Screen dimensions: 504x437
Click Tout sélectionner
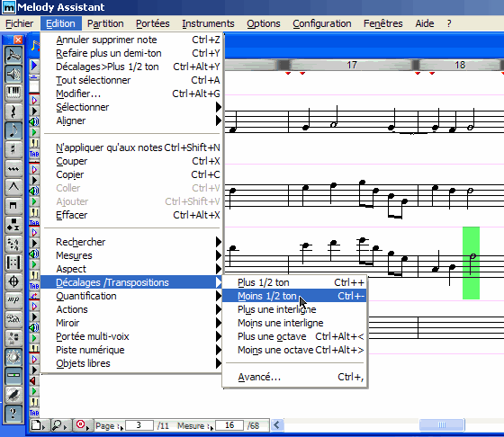(131, 80)
